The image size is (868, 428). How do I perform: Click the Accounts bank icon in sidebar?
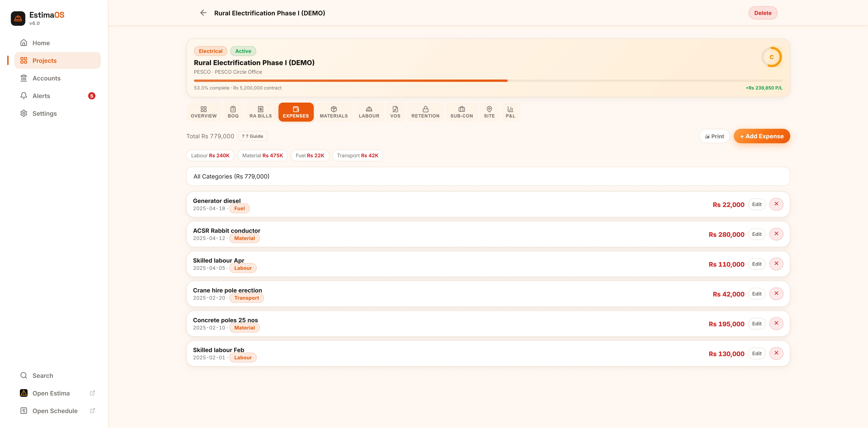point(24,78)
